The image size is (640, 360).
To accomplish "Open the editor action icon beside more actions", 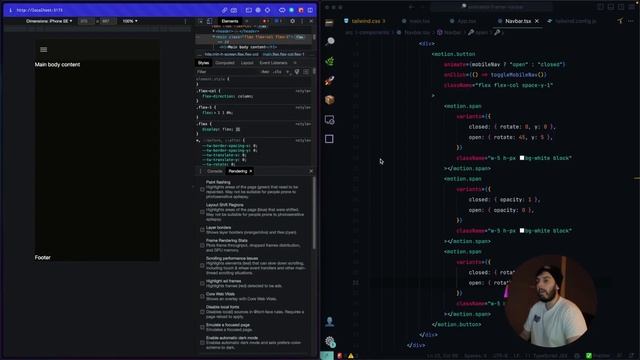I will coord(620,21).
